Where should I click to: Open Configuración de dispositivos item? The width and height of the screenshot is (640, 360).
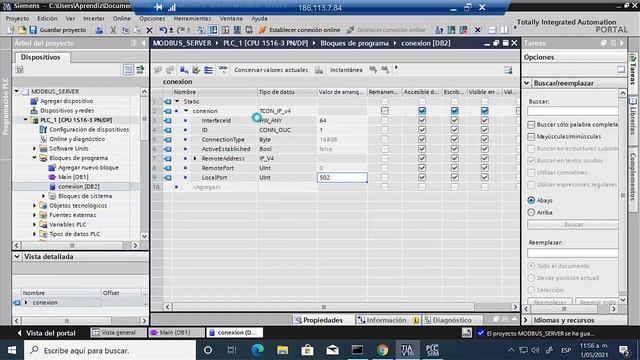click(x=89, y=129)
